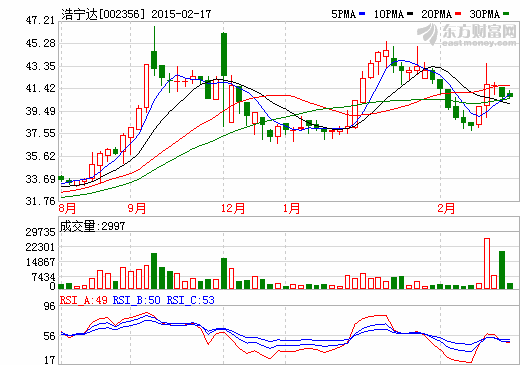Viewport: 520px width, 365px height.
Task: Click the 45.28 price axis label
Action: [x=40, y=43]
